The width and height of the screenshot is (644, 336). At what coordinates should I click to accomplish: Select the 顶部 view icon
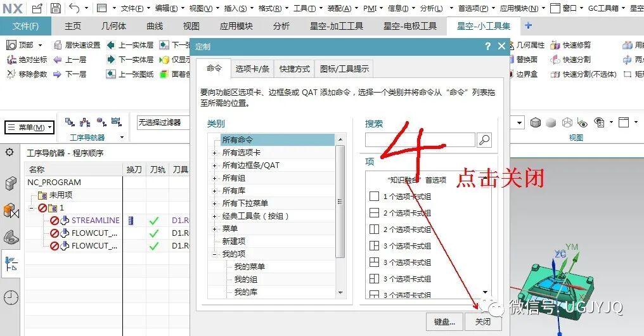(x=11, y=45)
